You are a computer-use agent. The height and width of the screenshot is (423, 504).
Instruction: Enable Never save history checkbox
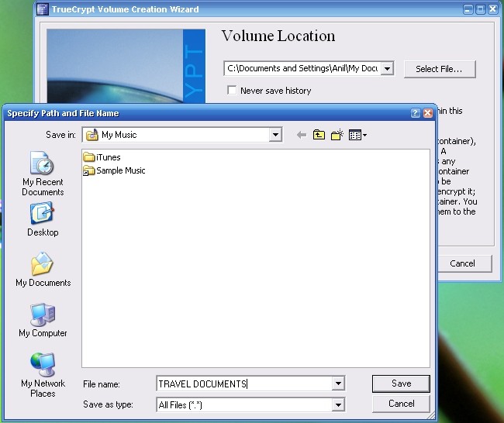coord(232,90)
